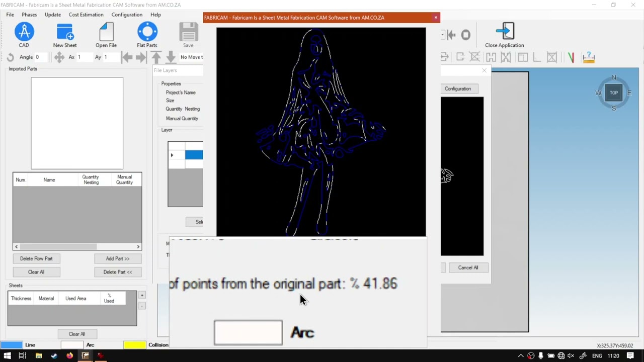Image resolution: width=644 pixels, height=362 pixels.
Task: Click the four-way move arrows icon
Action: 59,57
